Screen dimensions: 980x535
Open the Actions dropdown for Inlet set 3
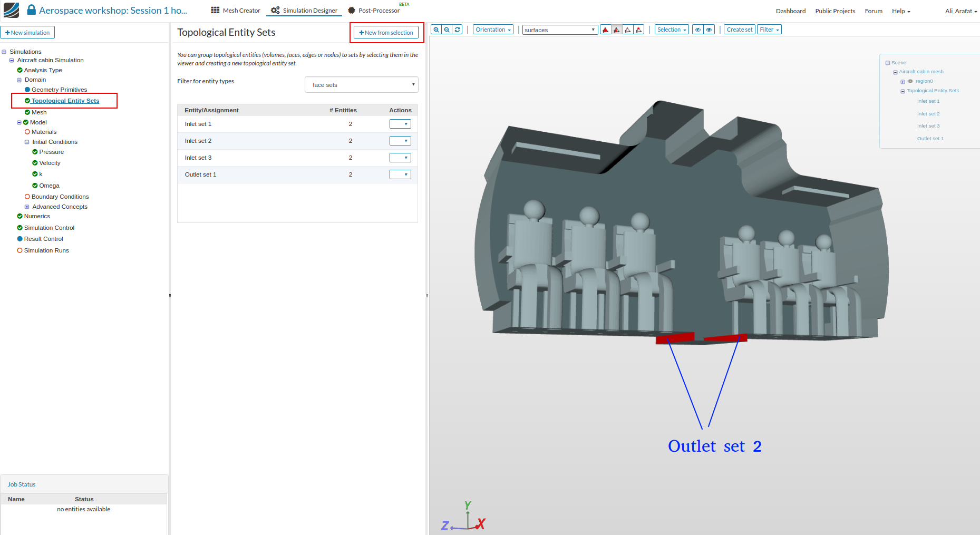point(400,158)
